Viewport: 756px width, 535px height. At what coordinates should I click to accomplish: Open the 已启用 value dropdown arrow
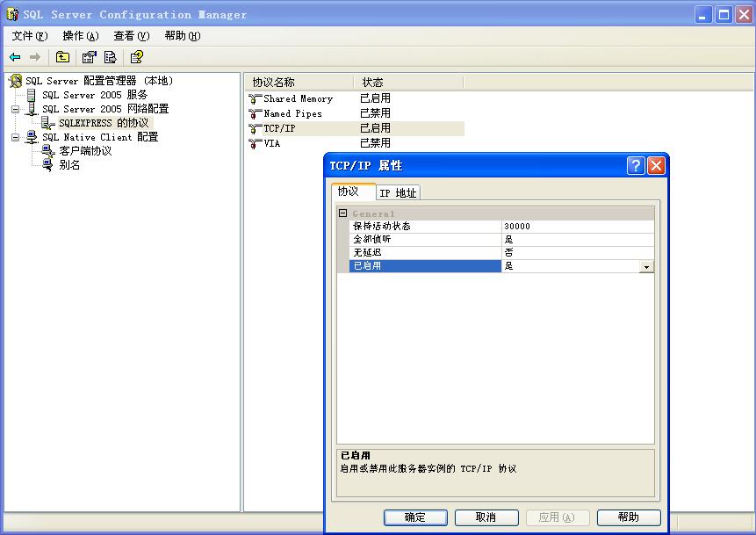[x=646, y=266]
